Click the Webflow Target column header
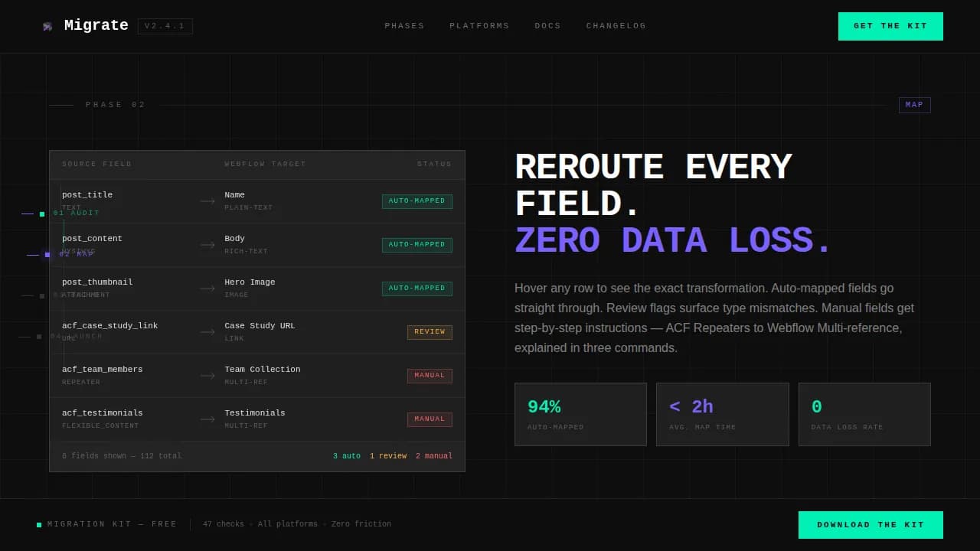Image resolution: width=980 pixels, height=551 pixels. [x=265, y=165]
